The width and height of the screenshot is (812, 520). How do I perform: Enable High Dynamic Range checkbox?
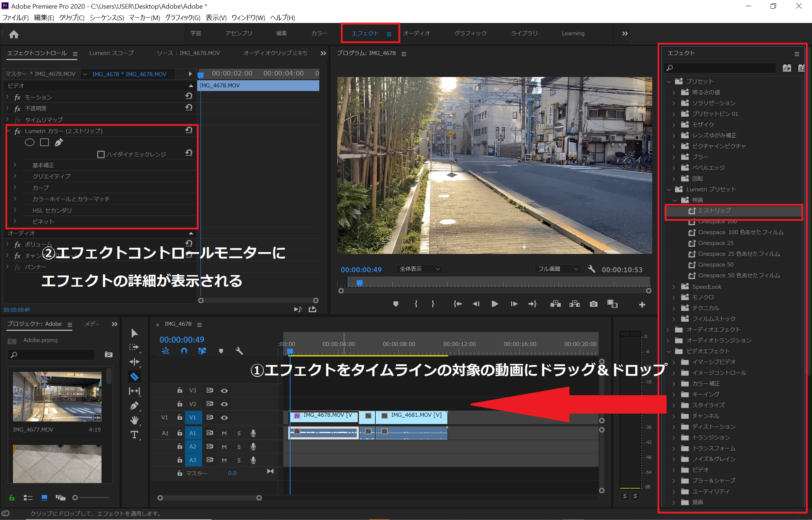[x=101, y=154]
